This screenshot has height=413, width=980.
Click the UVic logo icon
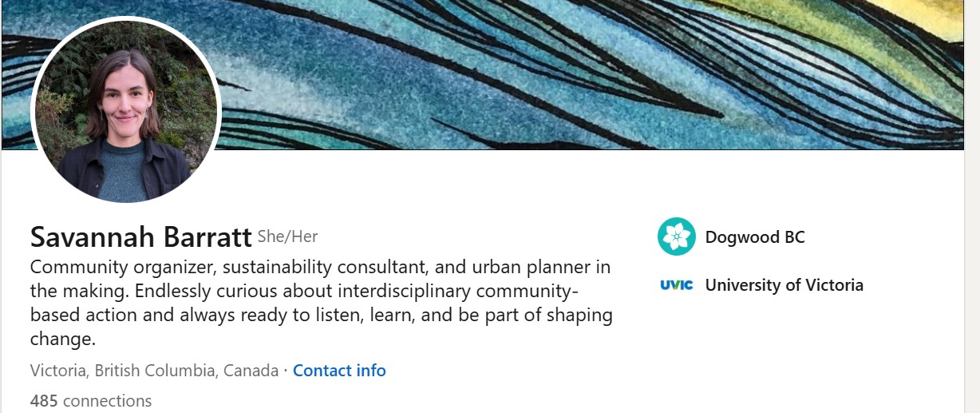(677, 285)
